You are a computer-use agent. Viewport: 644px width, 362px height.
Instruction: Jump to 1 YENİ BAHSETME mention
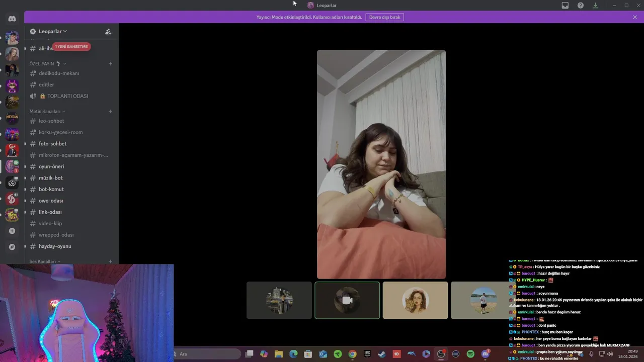coord(71,46)
